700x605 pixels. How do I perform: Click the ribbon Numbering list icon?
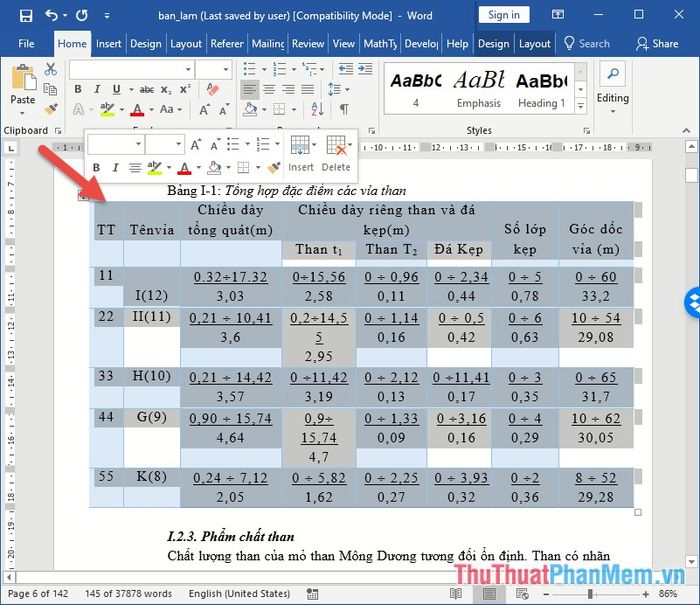[279, 69]
